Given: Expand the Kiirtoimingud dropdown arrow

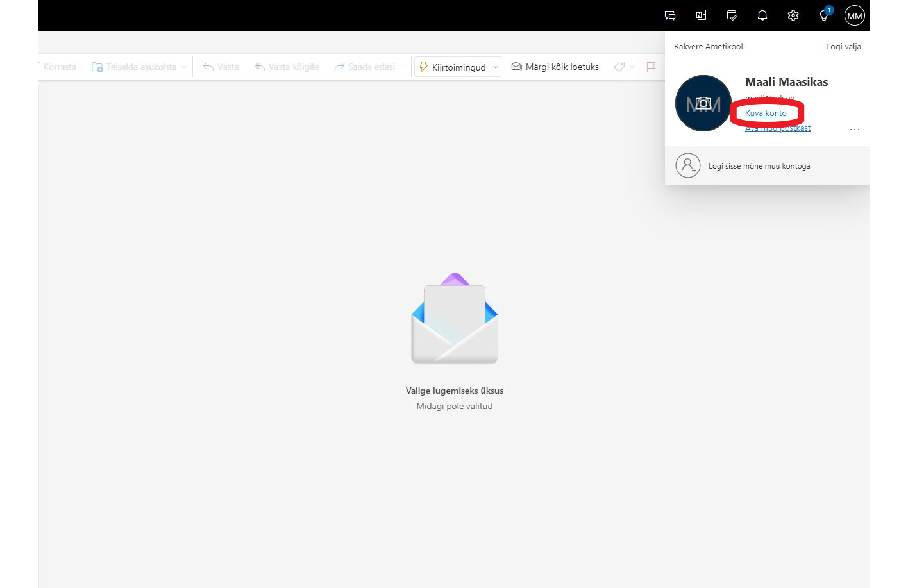Looking at the screenshot, I should [x=496, y=67].
